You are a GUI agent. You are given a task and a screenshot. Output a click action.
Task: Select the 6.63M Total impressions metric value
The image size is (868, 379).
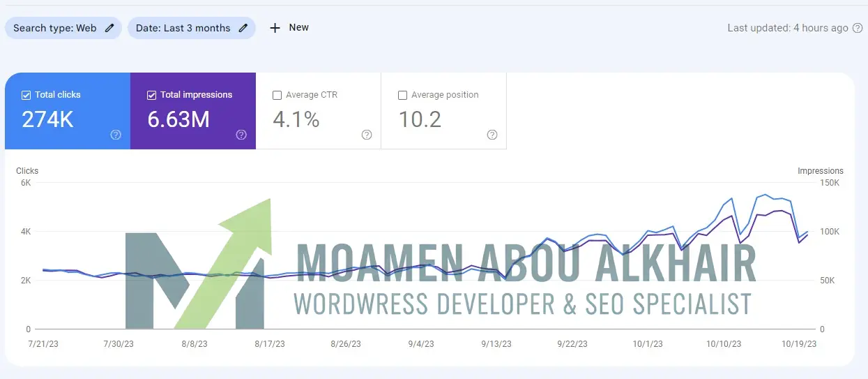(x=178, y=119)
